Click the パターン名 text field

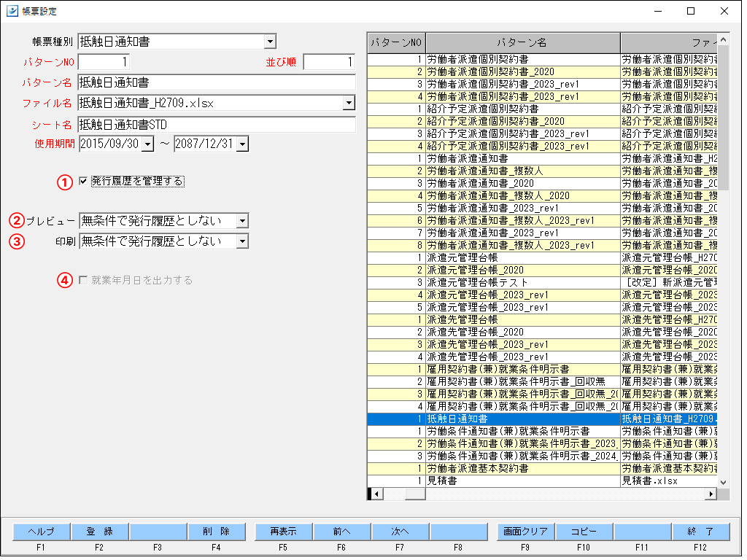216,82
